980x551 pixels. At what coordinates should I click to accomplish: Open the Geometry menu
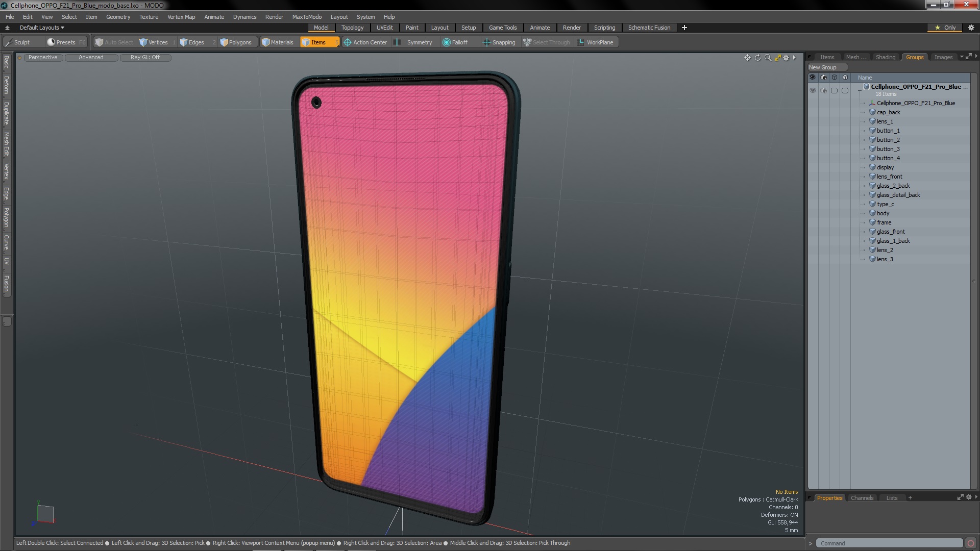point(118,17)
